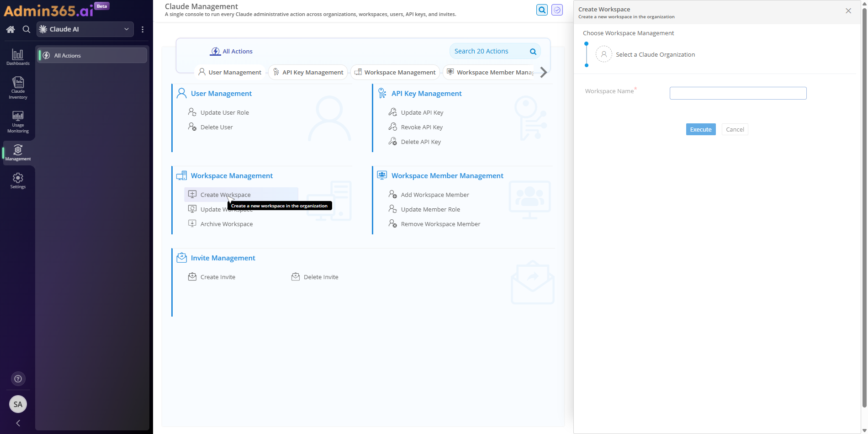Click the header task status icon button

click(557, 10)
